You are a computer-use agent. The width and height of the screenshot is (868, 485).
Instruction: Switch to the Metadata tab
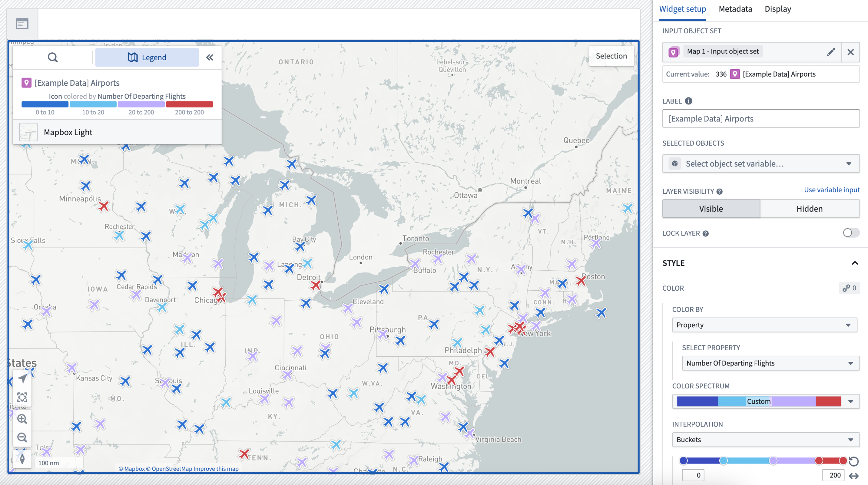pos(735,9)
